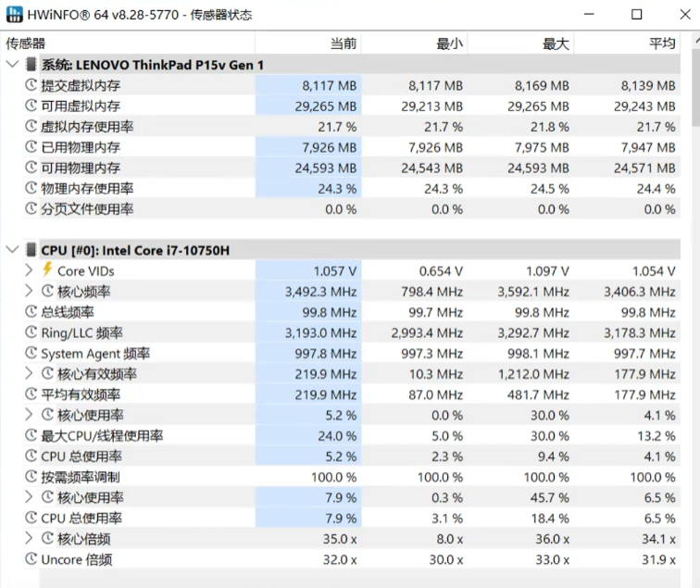Click the CPU chip icon beside Intel Core i7-10750H
Viewport: 700px width, 588px height.
[31, 250]
